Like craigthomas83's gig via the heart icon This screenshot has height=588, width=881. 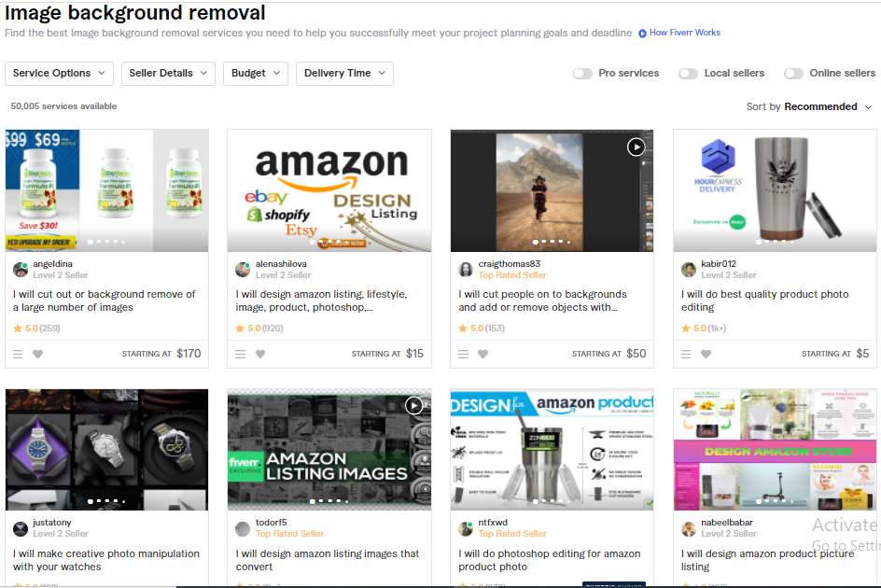483,354
